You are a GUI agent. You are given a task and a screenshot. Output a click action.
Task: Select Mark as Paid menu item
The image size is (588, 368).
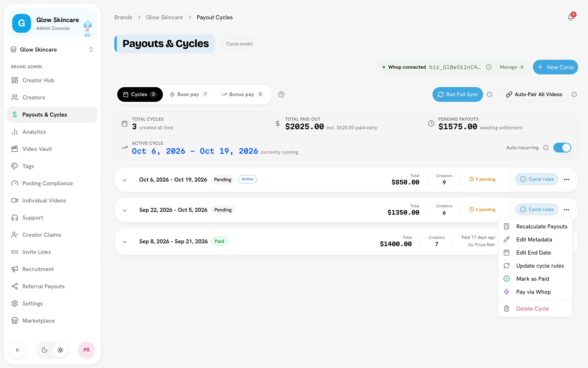click(x=535, y=279)
